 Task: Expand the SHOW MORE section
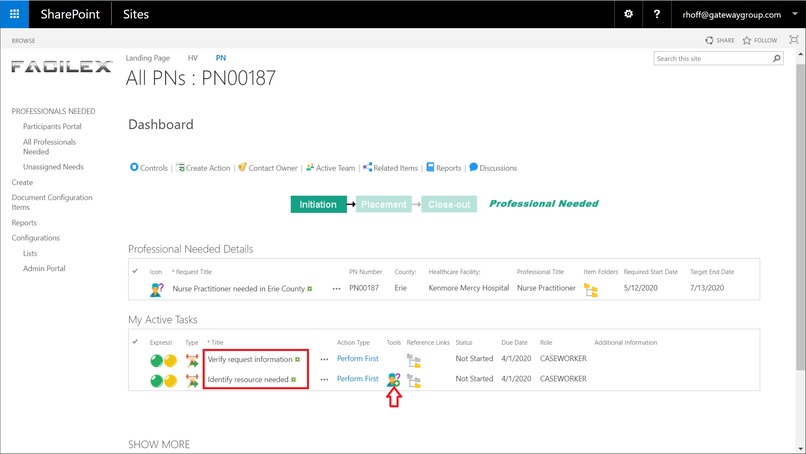[x=159, y=444]
